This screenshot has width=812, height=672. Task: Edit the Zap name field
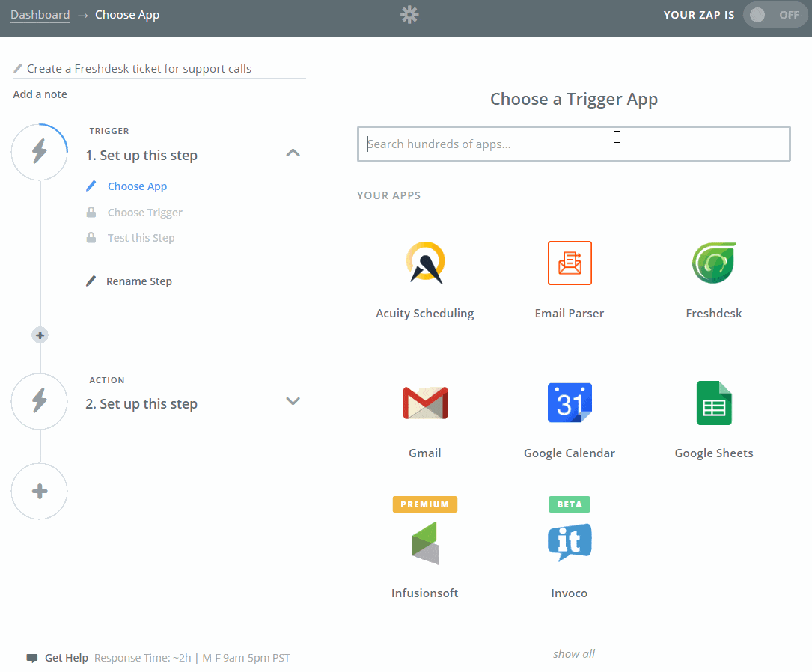(159, 69)
